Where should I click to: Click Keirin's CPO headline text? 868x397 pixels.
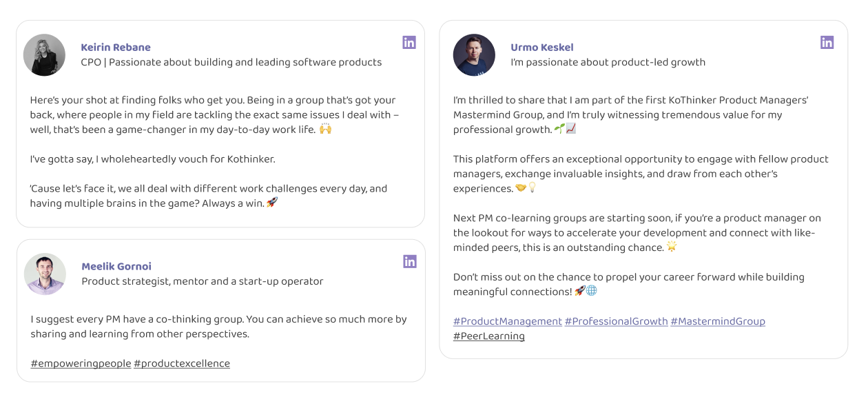point(231,62)
